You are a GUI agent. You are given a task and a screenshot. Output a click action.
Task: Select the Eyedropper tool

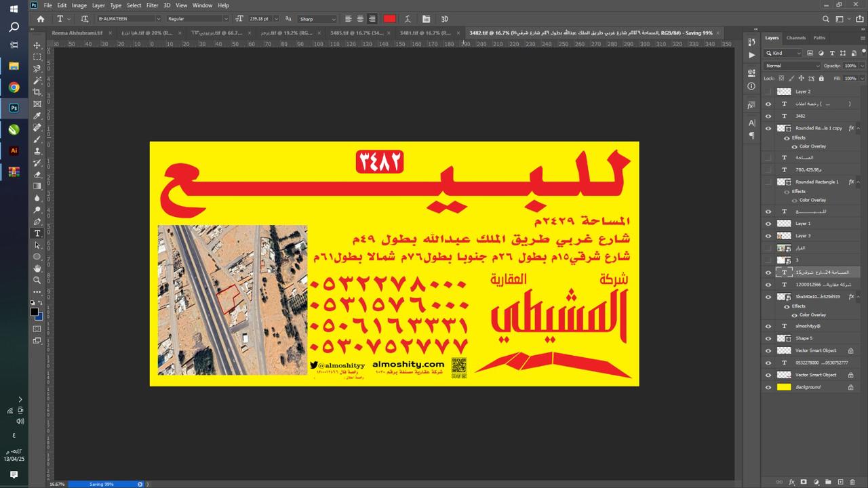tap(37, 116)
